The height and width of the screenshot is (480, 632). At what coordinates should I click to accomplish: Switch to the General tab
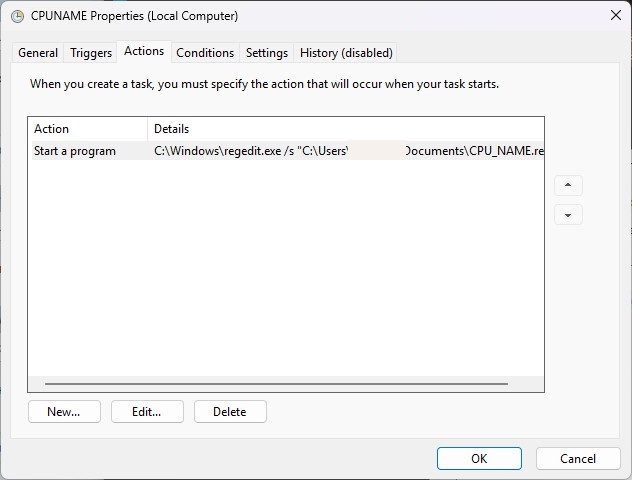(x=38, y=53)
